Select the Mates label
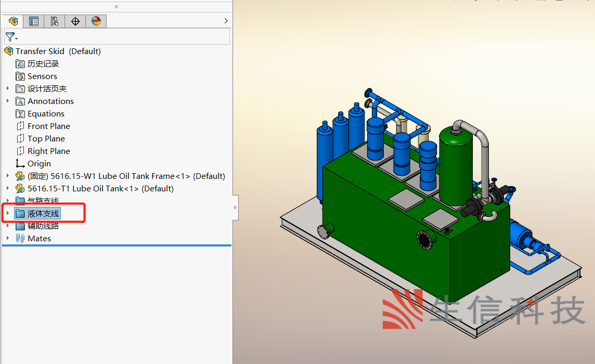 point(39,238)
